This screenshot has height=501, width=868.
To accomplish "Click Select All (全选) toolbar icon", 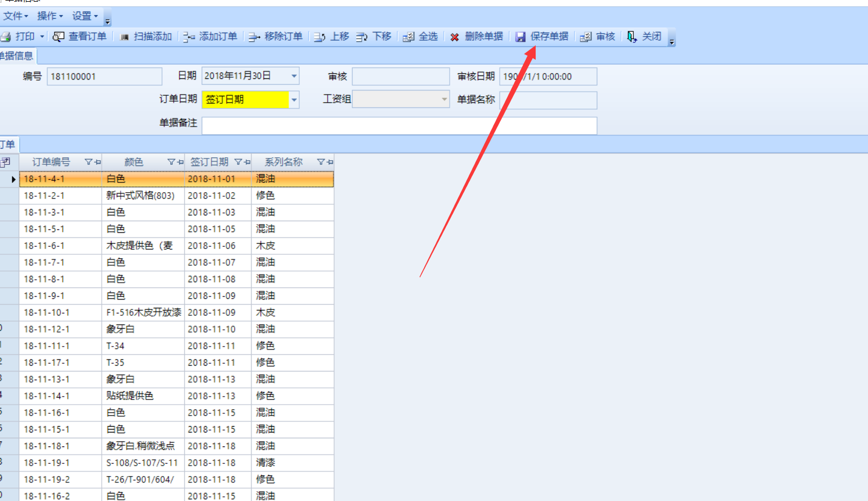I will 408,37.
